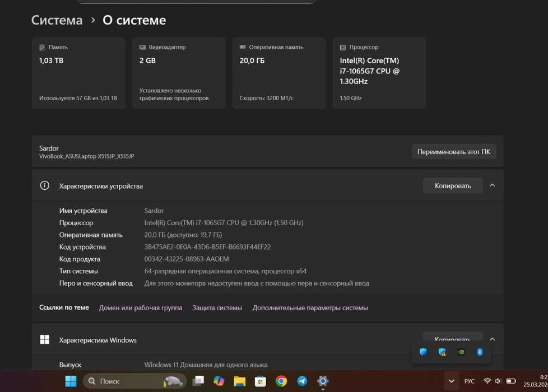Click the Память storage card icon
Viewport: 548px width, 392px height.
click(x=42, y=48)
